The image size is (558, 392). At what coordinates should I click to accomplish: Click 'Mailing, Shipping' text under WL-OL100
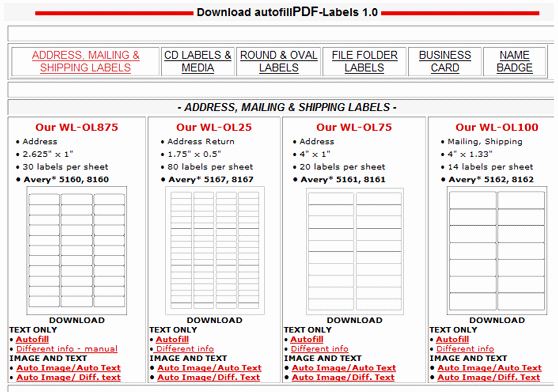tap(485, 142)
